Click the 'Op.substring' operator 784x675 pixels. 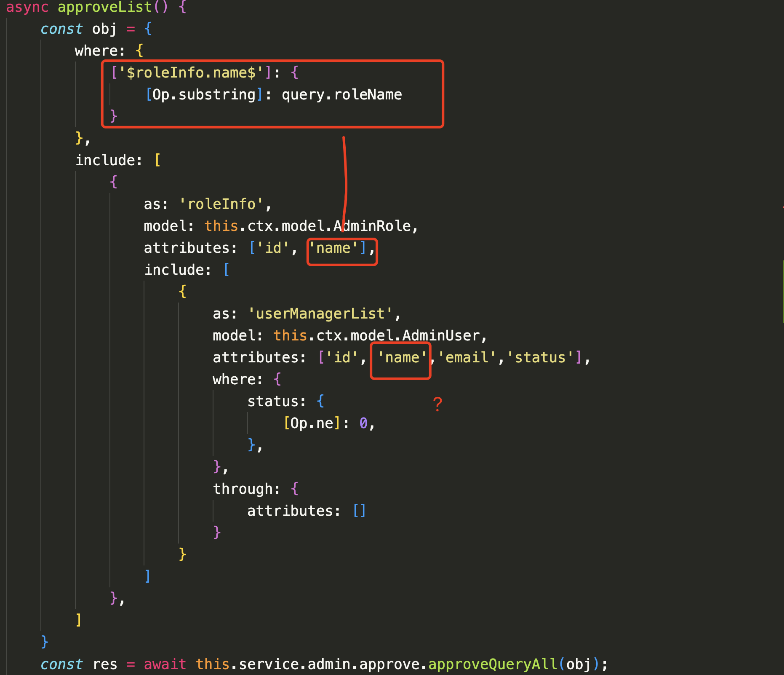pyautogui.click(x=204, y=94)
